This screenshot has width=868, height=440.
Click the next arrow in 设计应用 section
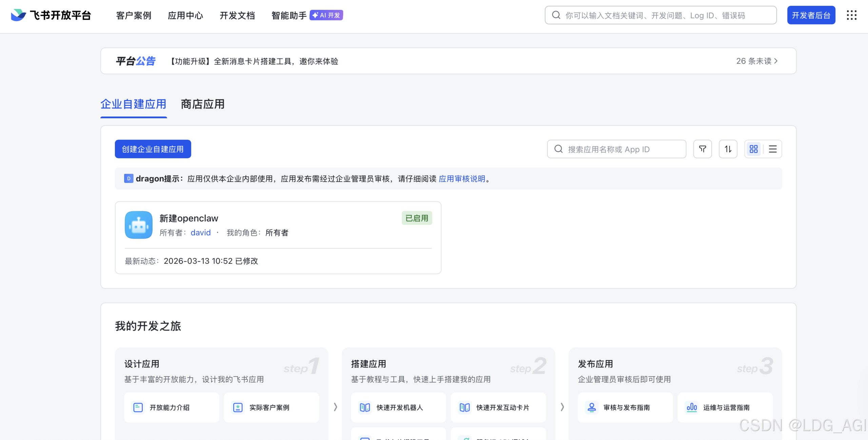(335, 407)
